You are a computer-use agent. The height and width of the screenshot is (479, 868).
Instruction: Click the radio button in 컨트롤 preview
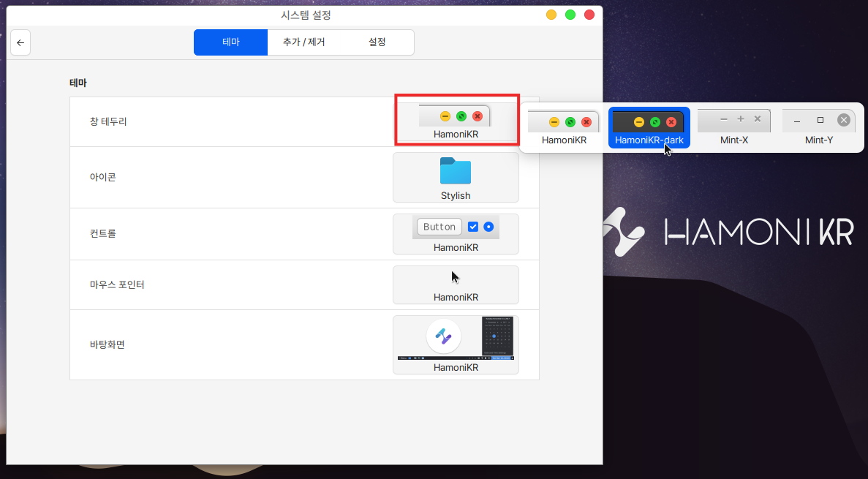tap(488, 227)
